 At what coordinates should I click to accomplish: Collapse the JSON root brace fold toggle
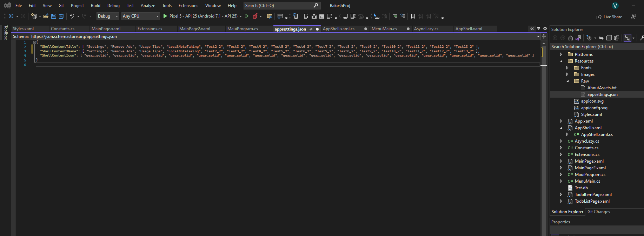tap(34, 42)
